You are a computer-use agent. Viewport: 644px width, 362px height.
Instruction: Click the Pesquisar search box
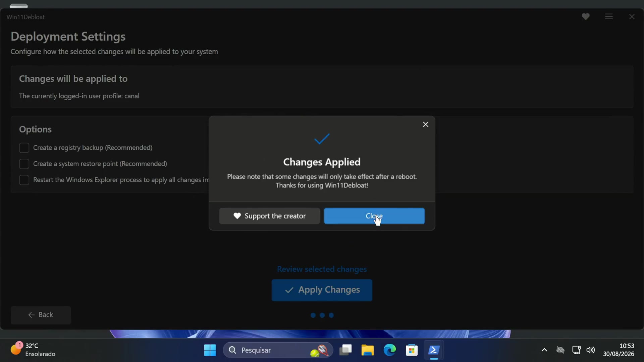point(278,350)
